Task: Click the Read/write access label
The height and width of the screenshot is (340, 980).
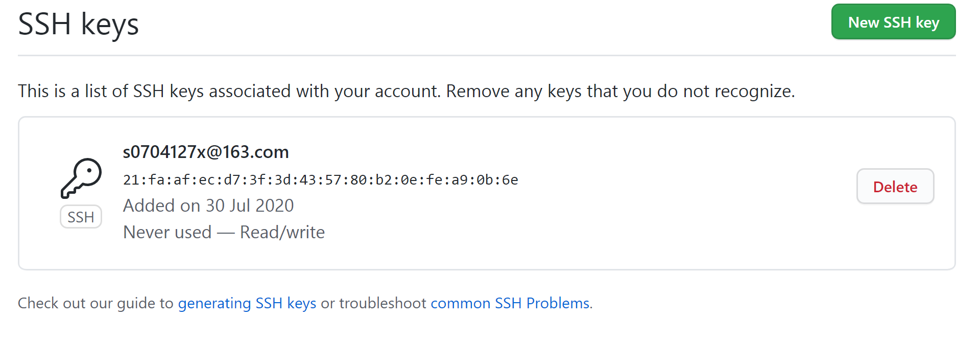Action: click(x=282, y=232)
